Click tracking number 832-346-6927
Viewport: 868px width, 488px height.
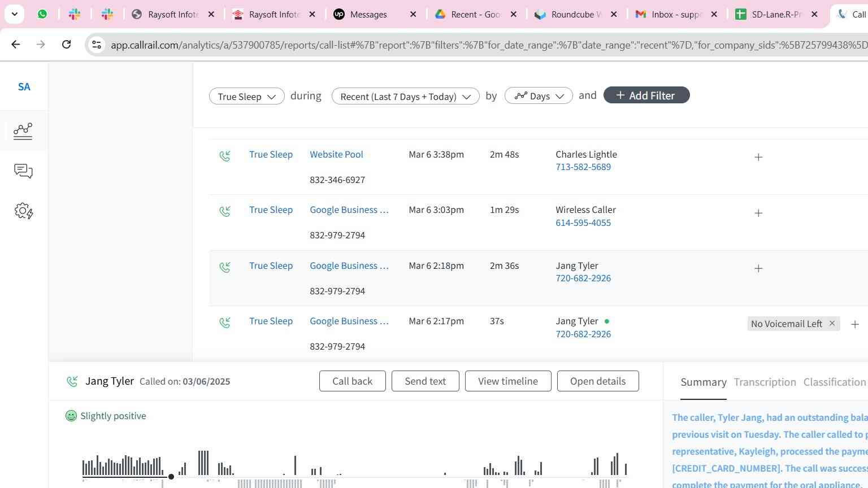[337, 180]
